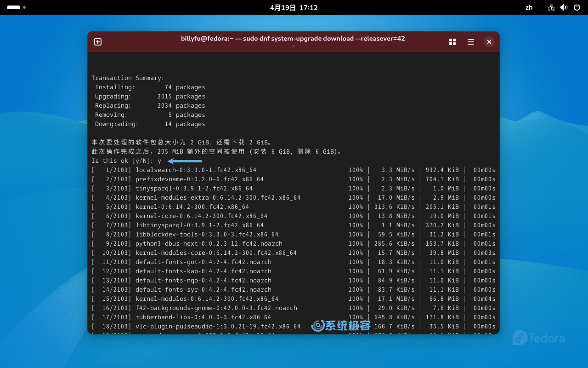Viewport: 588px width, 368px height.
Task: Click the power icon in top bar
Action: tap(577, 7)
